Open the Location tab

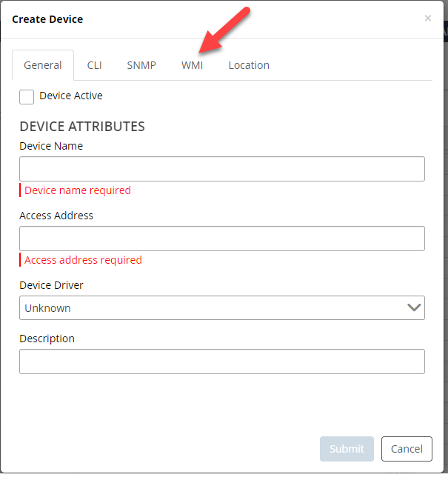(249, 65)
